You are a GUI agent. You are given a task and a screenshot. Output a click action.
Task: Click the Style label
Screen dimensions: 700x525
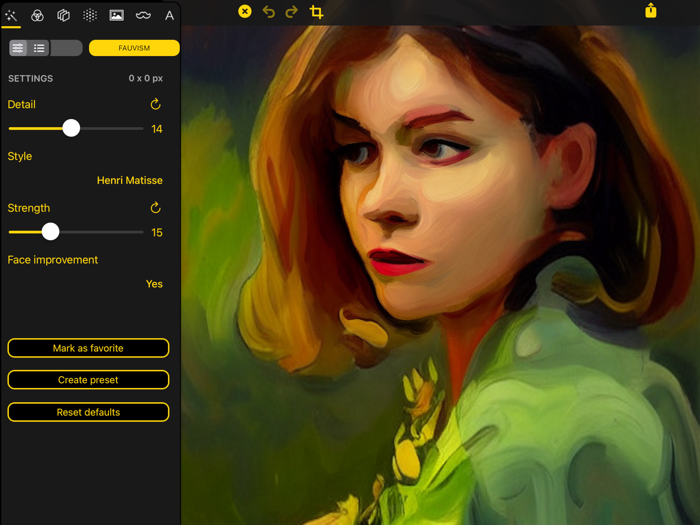(20, 156)
